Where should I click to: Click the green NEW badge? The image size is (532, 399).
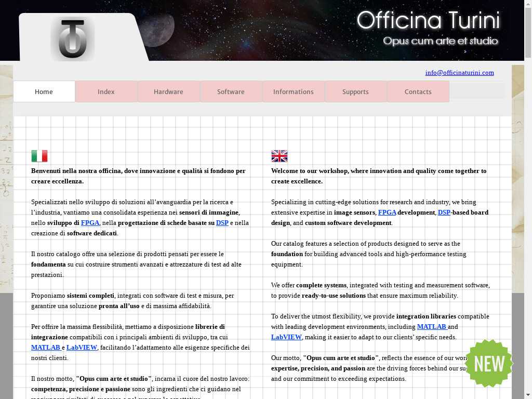[488, 364]
